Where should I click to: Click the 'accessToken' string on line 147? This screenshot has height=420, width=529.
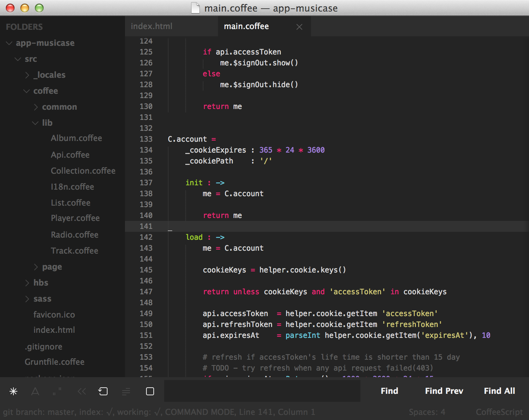pyautogui.click(x=358, y=292)
